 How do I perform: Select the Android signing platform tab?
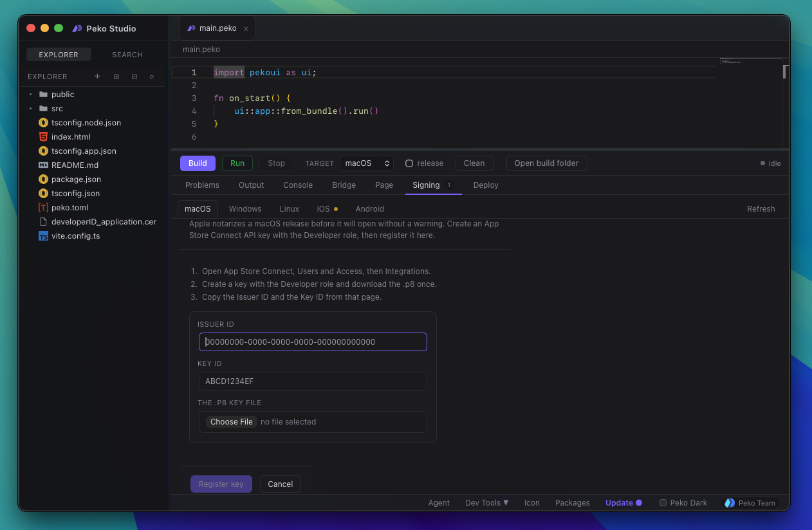(370, 209)
